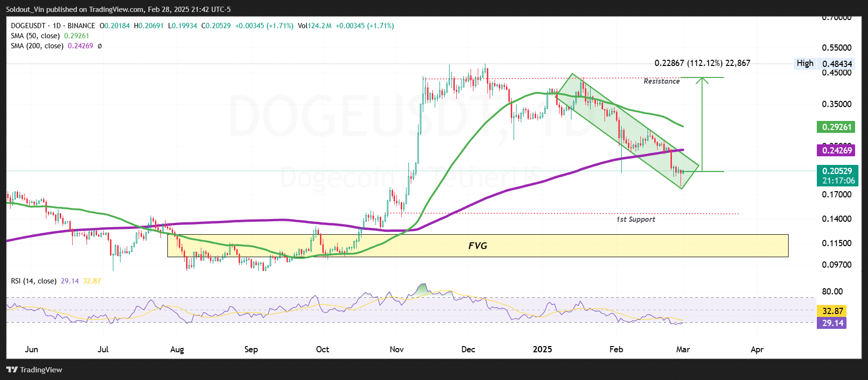The width and height of the screenshot is (868, 380).
Task: Click the Apr label on time axis
Action: [x=757, y=349]
